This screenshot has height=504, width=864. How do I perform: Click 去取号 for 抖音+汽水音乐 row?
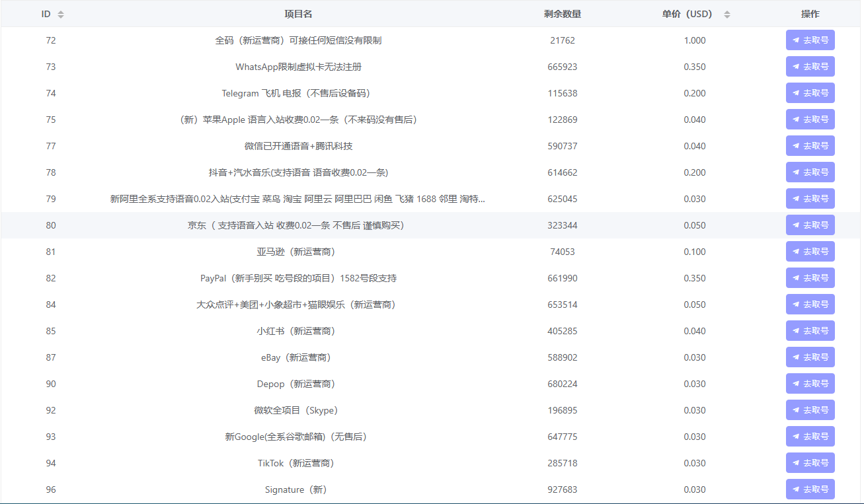coord(810,172)
